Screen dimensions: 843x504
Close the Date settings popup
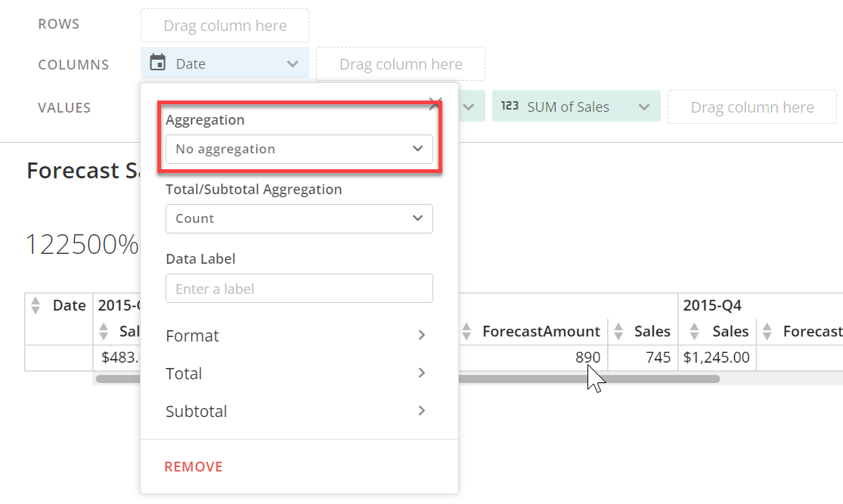[435, 104]
